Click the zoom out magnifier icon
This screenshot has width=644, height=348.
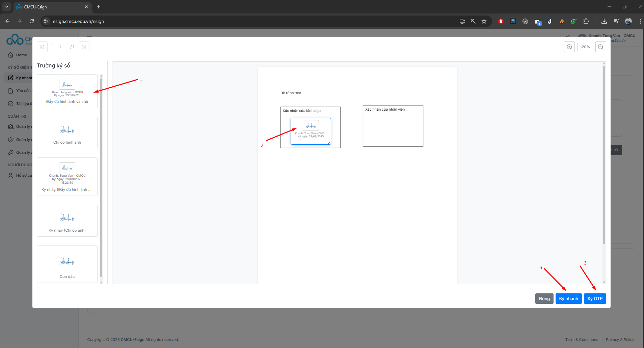600,47
